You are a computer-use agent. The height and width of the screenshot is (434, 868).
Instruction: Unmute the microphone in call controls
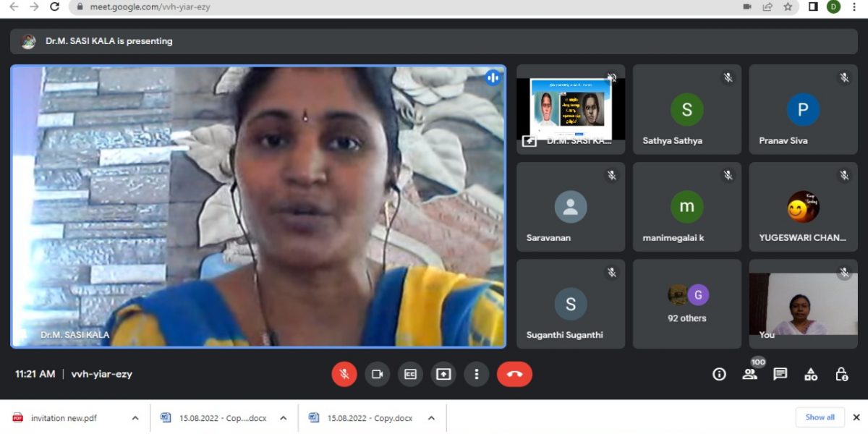(x=344, y=374)
